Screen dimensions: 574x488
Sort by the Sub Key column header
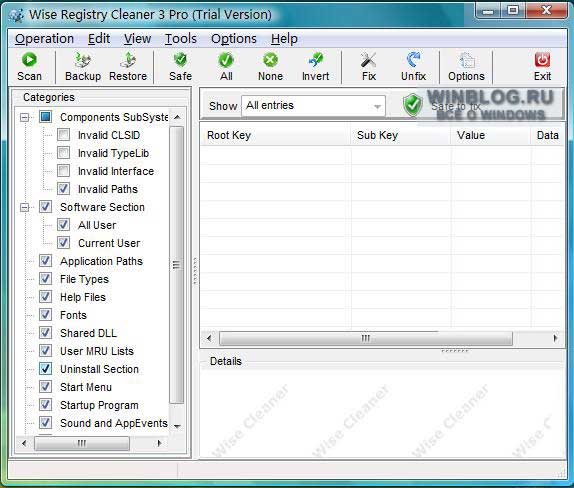pyautogui.click(x=400, y=135)
